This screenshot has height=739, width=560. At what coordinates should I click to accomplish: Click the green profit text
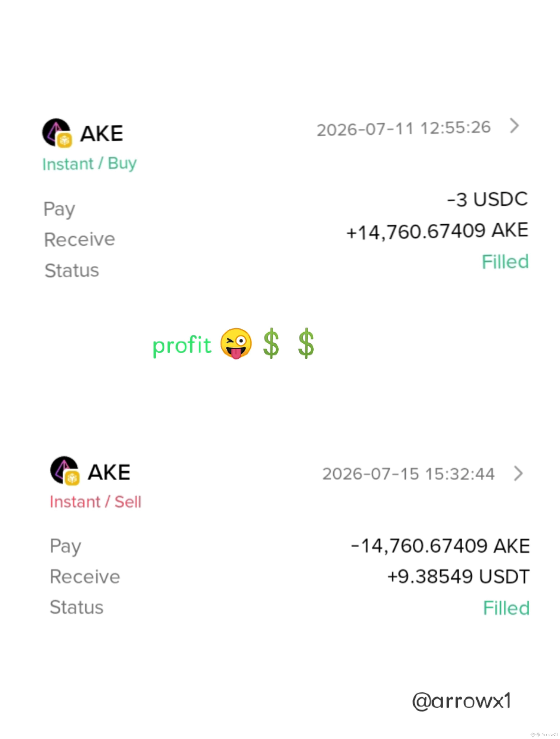[x=182, y=346]
